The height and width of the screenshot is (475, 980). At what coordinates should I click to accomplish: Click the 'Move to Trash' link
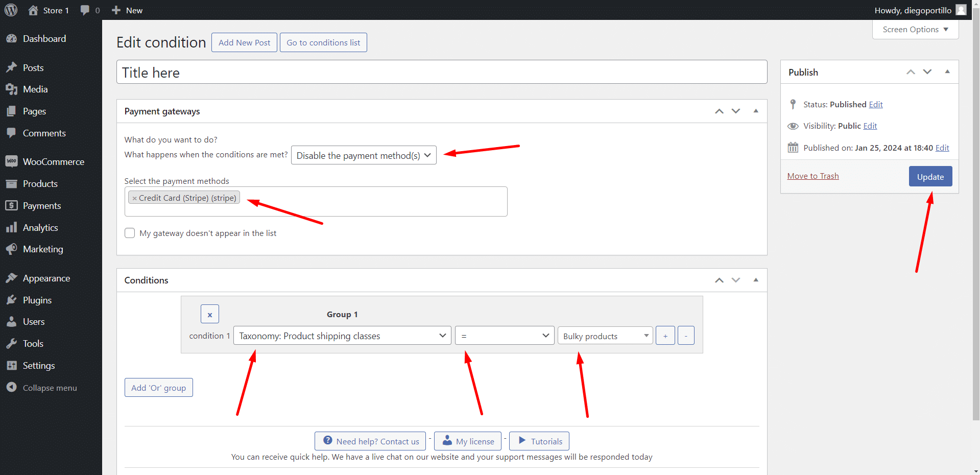click(x=812, y=176)
